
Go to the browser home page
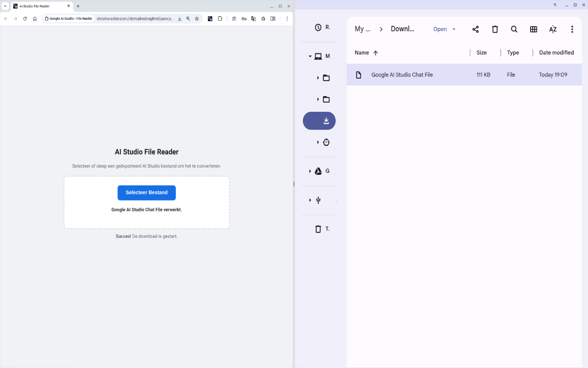35,19
